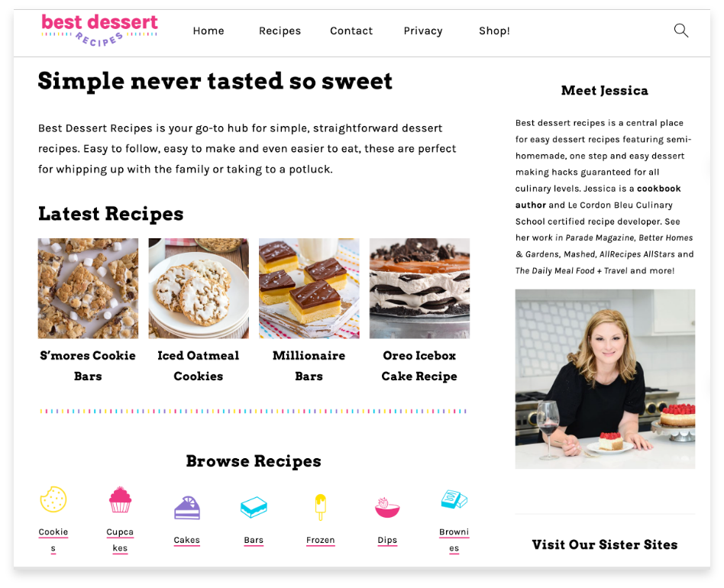This screenshot has width=724, height=588.
Task: Open the search magnifier icon
Action: click(681, 31)
